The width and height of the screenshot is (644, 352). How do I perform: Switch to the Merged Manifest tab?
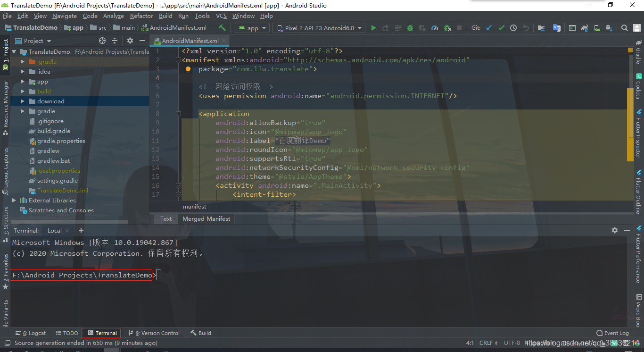pos(206,218)
